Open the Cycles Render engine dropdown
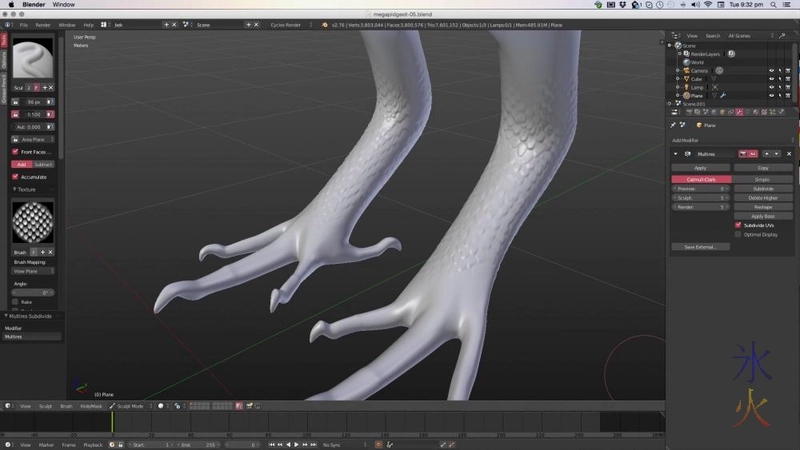Screen dimensions: 800x450 (292, 24)
